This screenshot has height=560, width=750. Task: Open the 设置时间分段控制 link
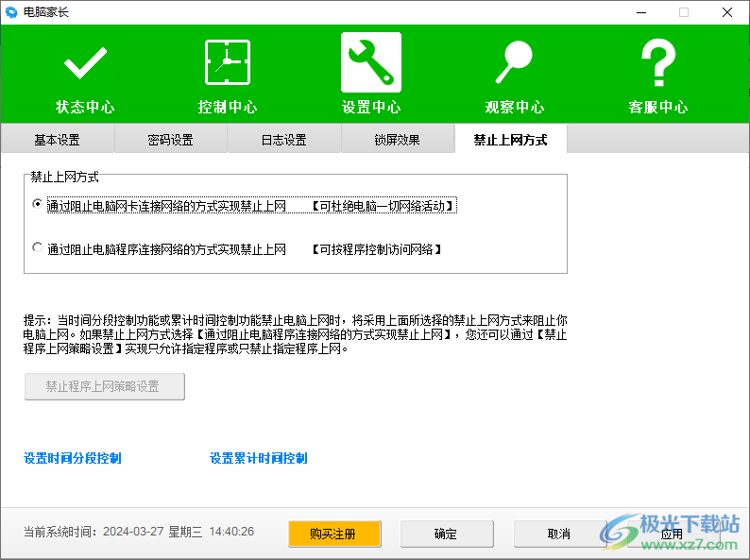tap(73, 459)
